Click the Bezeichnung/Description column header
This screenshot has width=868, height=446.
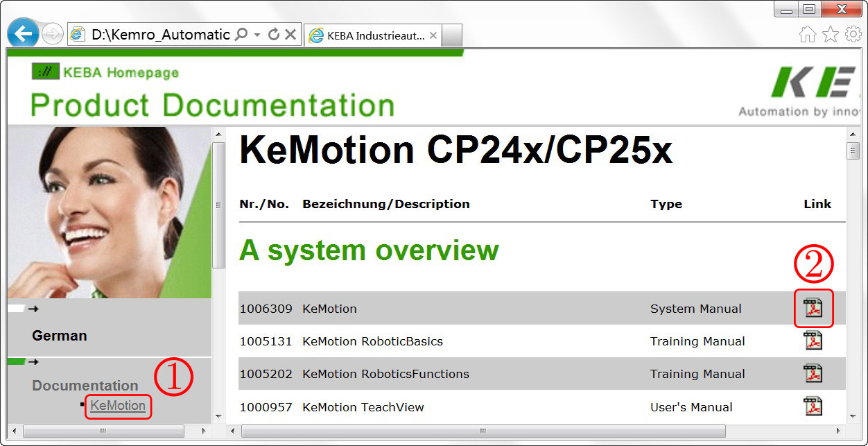(x=386, y=204)
